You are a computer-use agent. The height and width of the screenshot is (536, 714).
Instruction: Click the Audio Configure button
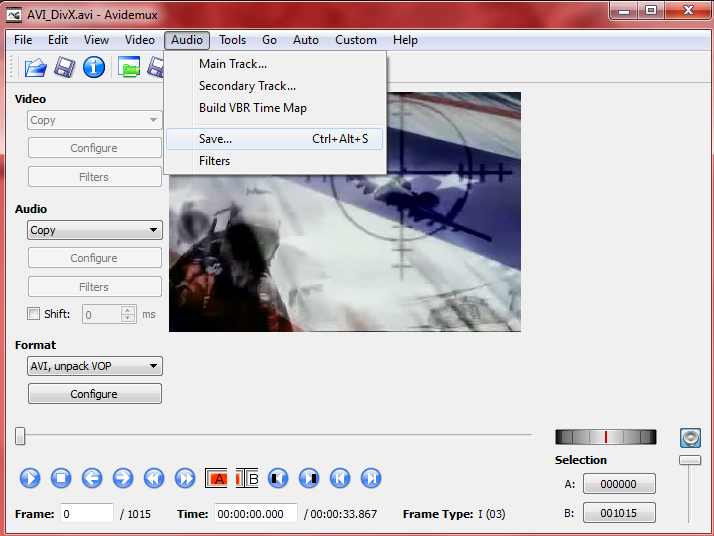95,258
